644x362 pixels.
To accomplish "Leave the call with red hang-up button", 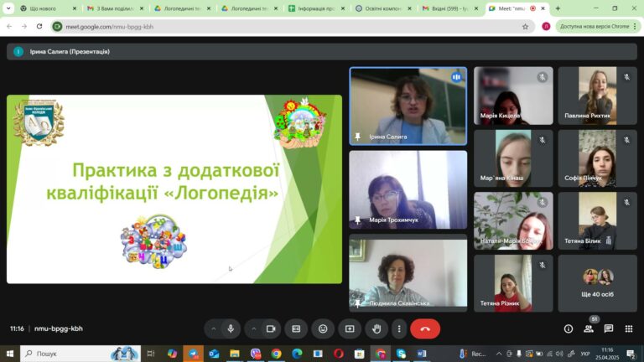I will [x=425, y=328].
